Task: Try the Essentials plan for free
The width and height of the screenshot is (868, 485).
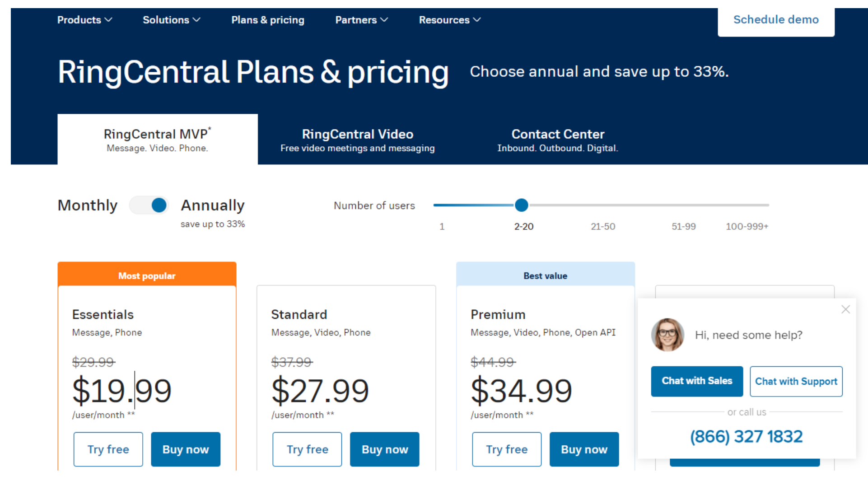Action: [108, 449]
